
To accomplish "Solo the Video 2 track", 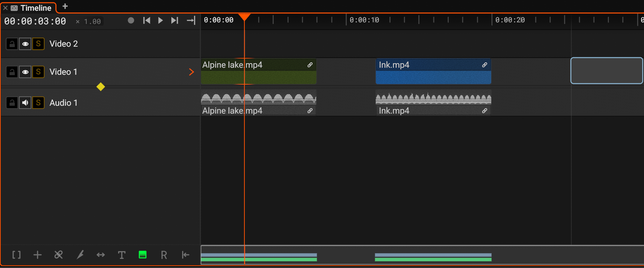I will (x=38, y=44).
